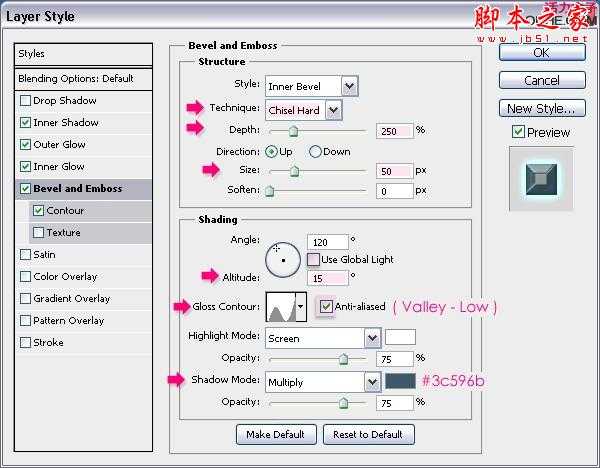Check Use Global Light
This screenshot has height=468, width=600.
tap(313, 259)
